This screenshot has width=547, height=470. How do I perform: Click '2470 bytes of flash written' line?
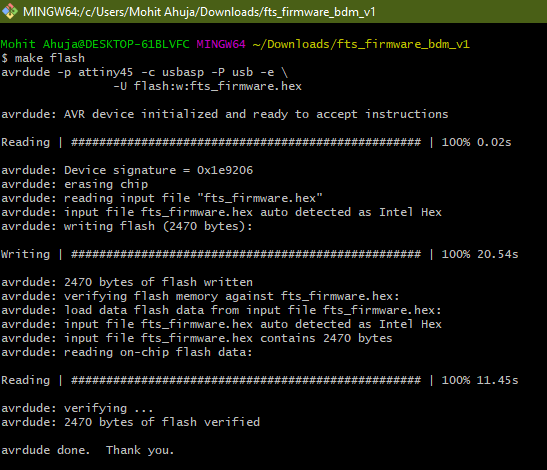(127, 282)
